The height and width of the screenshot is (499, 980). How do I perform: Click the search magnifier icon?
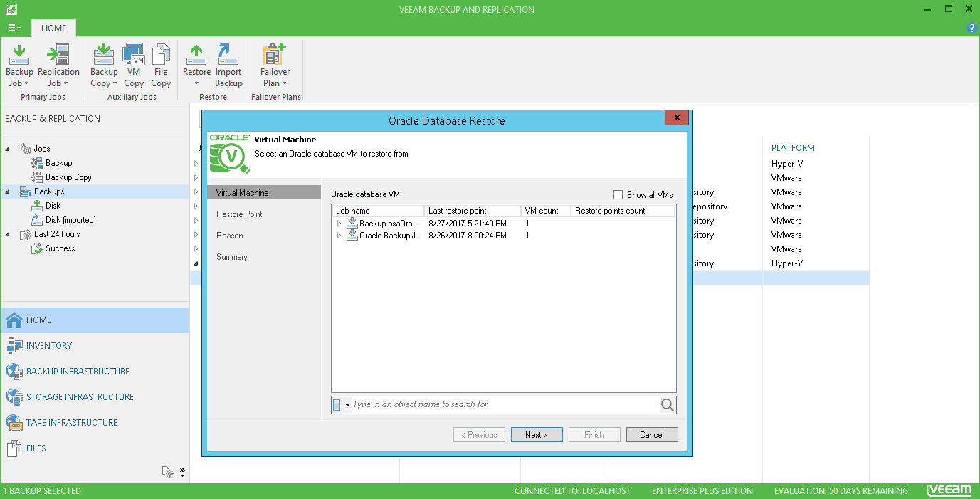[x=668, y=405]
